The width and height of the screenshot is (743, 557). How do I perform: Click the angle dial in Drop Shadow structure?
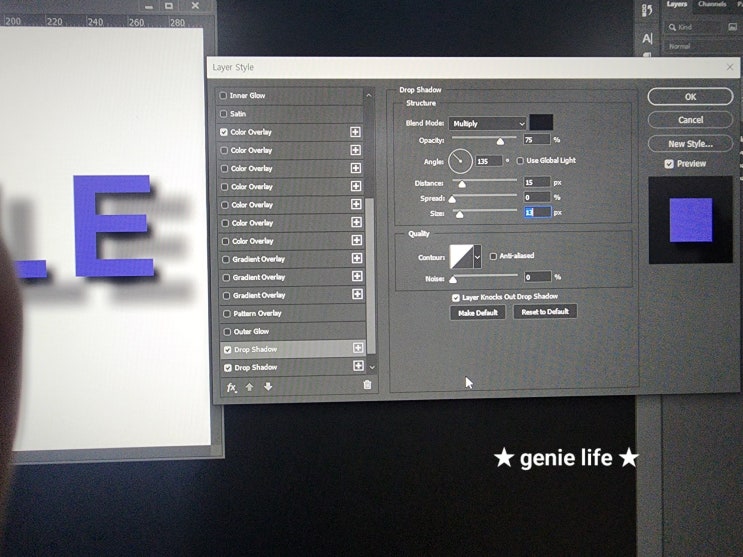point(460,161)
